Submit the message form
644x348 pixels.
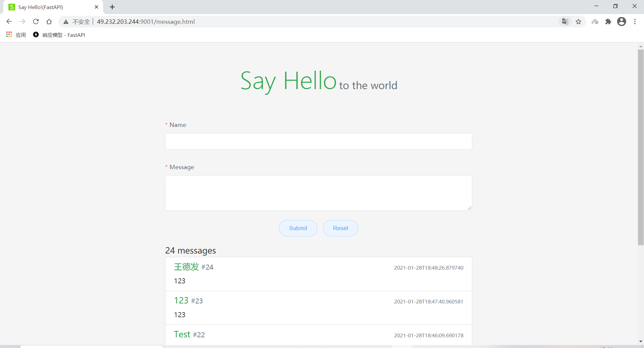point(298,228)
